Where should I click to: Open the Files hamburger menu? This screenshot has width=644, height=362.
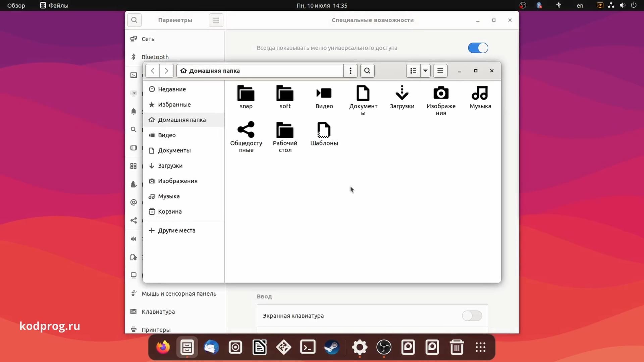[x=440, y=71]
